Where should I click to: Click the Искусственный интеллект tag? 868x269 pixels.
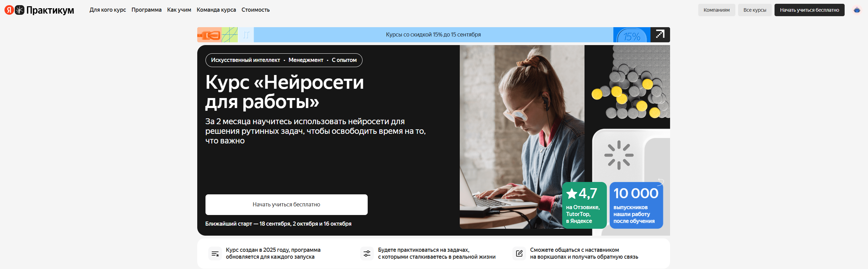pos(245,60)
